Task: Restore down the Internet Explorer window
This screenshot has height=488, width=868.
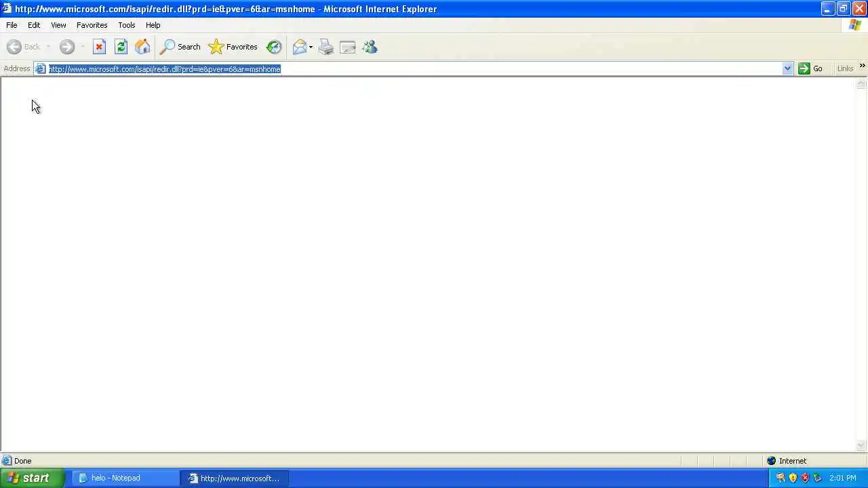Action: [x=843, y=9]
